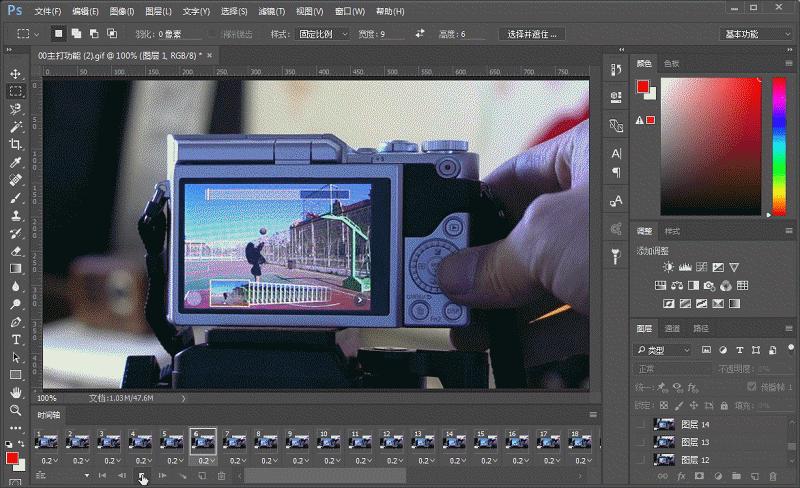Screen dimensions: 800x488
Task: Activate the Eyedropper tool
Action: (16, 163)
